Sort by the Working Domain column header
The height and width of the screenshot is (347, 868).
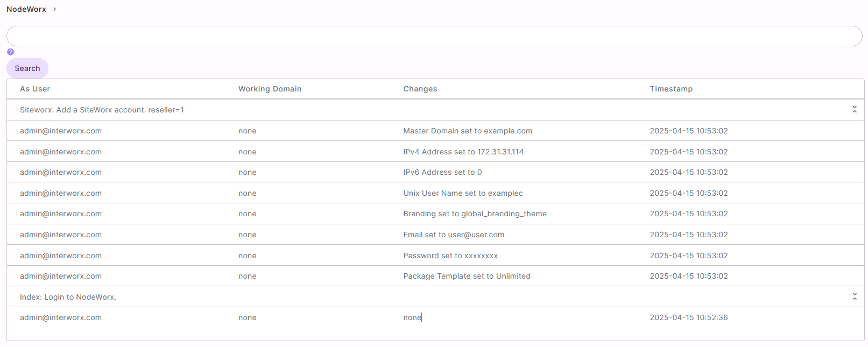tap(270, 89)
